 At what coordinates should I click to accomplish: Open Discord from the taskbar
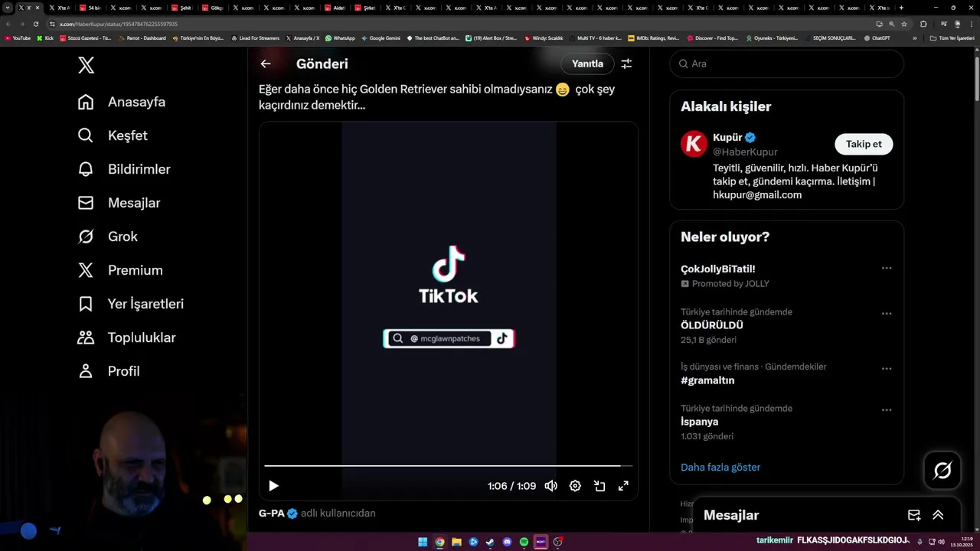[x=507, y=542]
